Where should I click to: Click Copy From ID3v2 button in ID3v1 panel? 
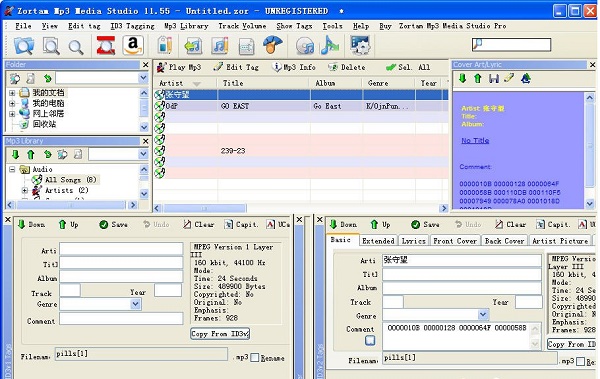[x=220, y=334]
